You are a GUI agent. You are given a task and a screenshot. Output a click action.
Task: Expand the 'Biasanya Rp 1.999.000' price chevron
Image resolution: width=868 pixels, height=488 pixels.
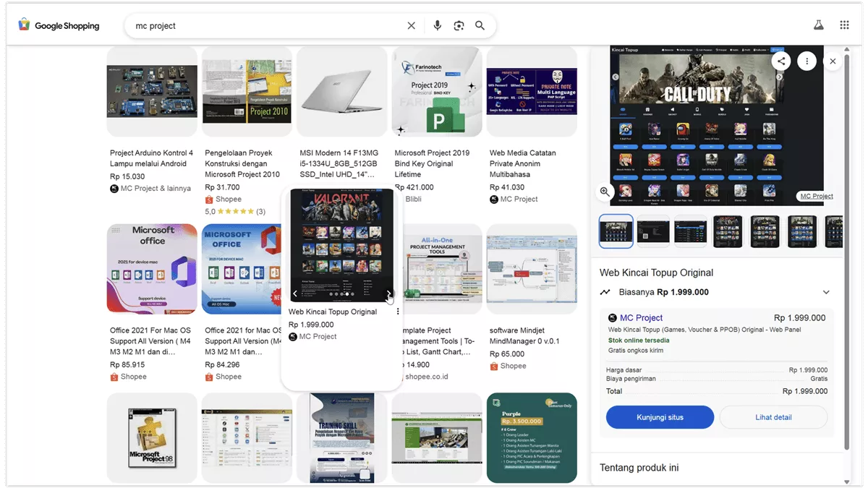click(x=826, y=292)
